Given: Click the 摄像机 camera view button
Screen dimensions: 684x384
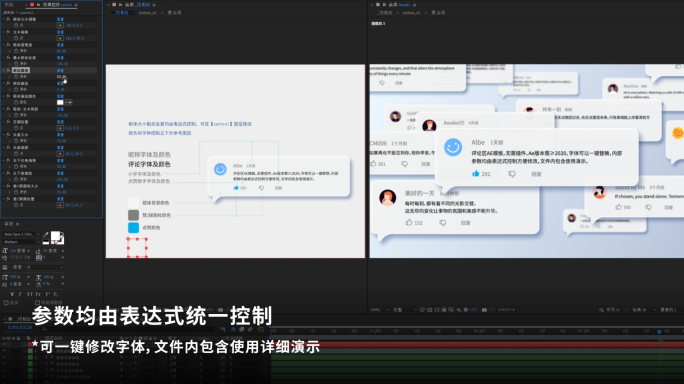Looking at the screenshot, I should [668, 310].
